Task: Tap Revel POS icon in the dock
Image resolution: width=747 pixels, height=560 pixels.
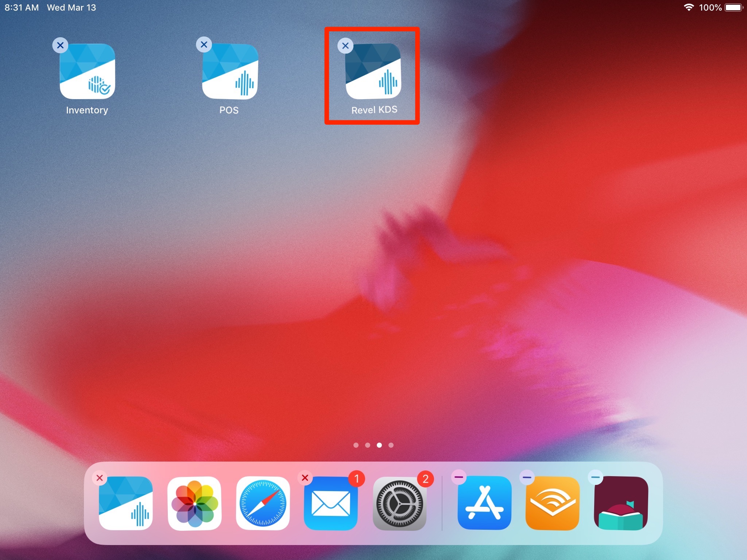Action: tap(126, 503)
